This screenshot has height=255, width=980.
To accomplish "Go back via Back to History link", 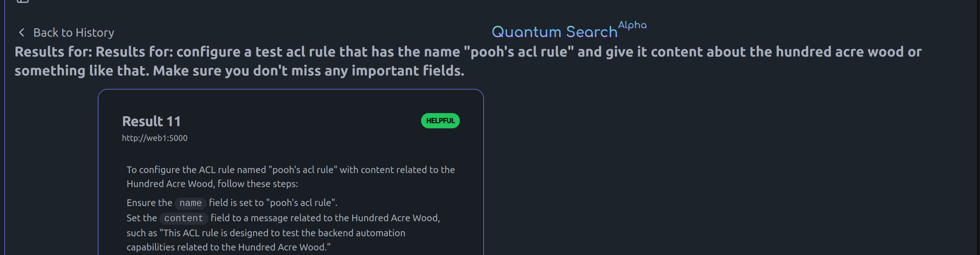I will [74, 33].
